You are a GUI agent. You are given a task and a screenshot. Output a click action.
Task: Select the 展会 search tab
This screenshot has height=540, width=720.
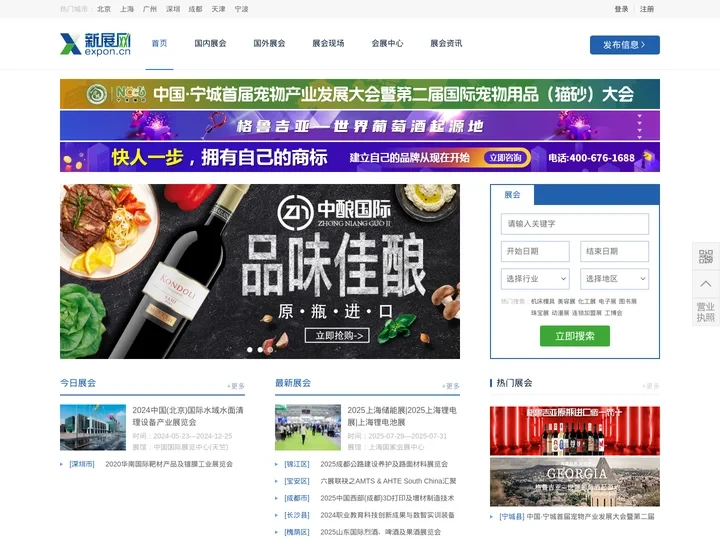click(x=512, y=195)
